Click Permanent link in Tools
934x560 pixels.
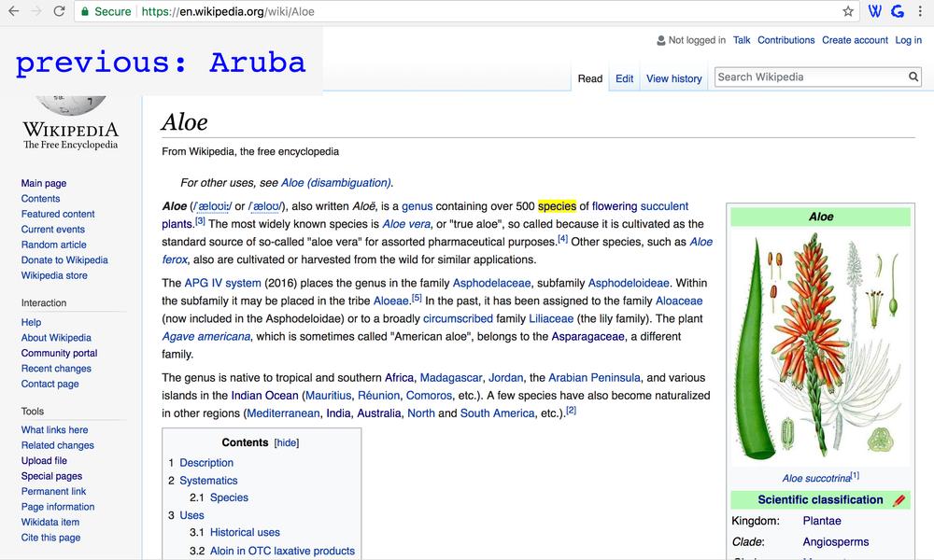pyautogui.click(x=53, y=492)
